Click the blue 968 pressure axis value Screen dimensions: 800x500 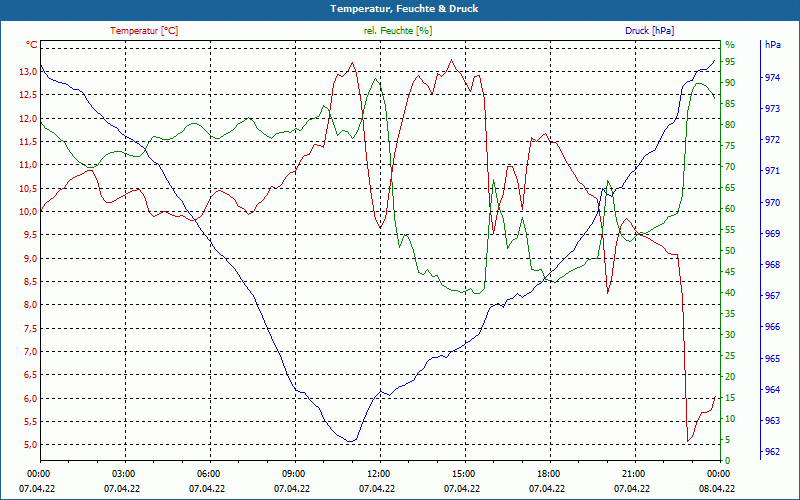[x=773, y=265]
